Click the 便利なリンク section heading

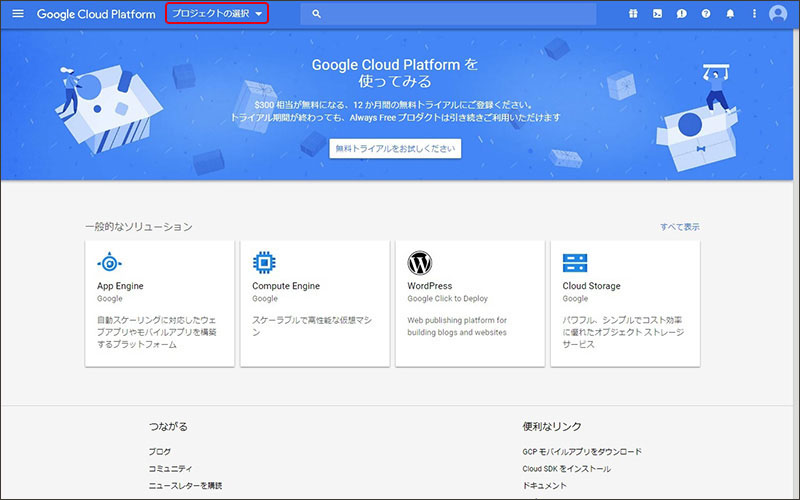click(552, 427)
